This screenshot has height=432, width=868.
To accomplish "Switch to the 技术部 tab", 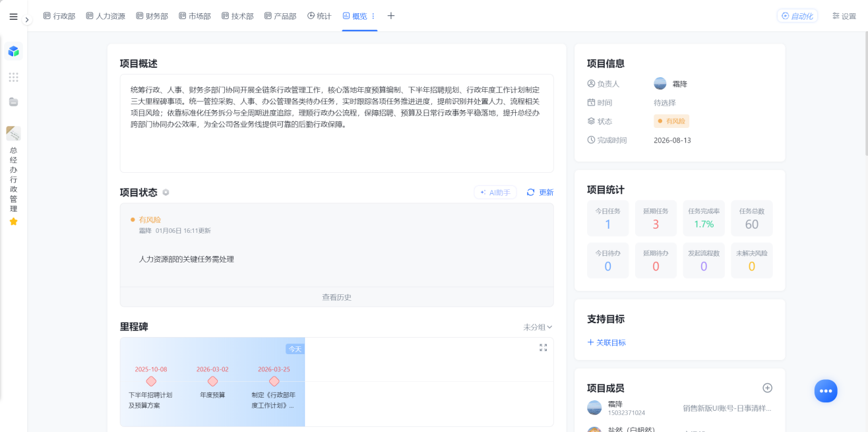I will (x=237, y=16).
